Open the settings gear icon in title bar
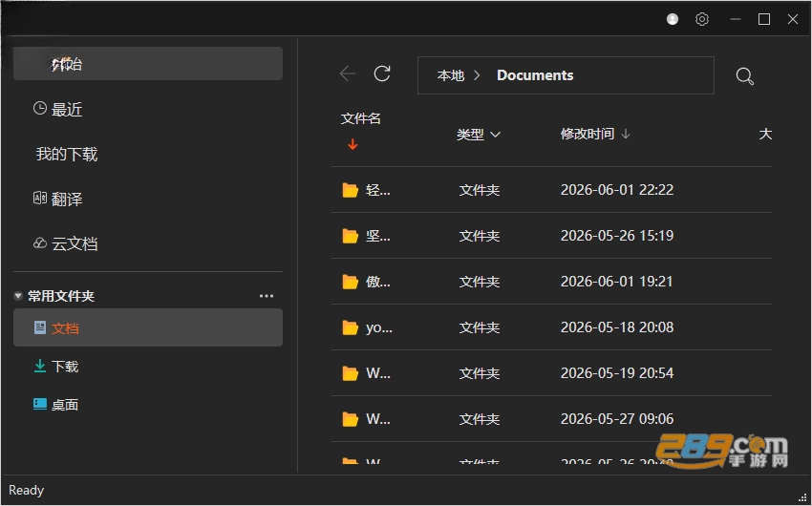Viewport: 812px width, 506px height. [702, 19]
